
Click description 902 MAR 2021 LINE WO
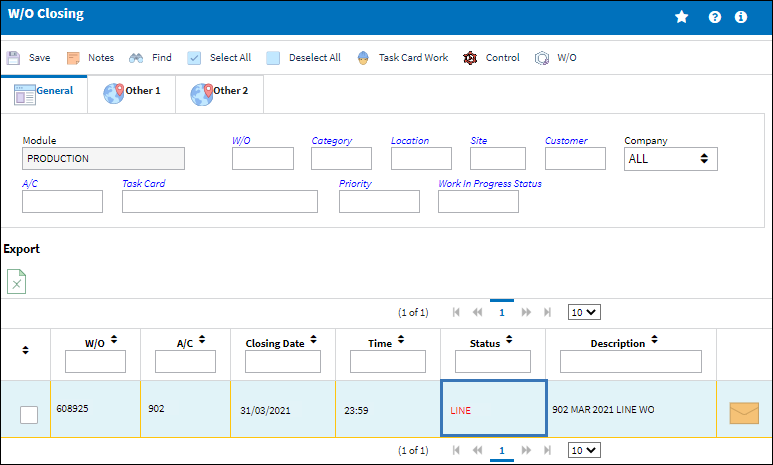(603, 410)
